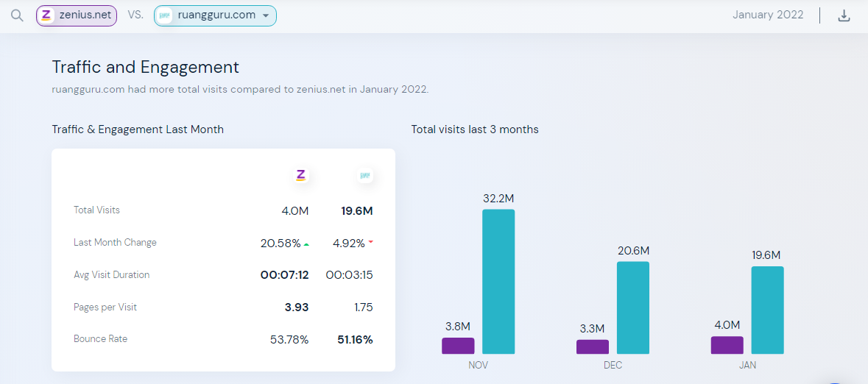Click the NOV teal 32.2M bar

pos(498,282)
